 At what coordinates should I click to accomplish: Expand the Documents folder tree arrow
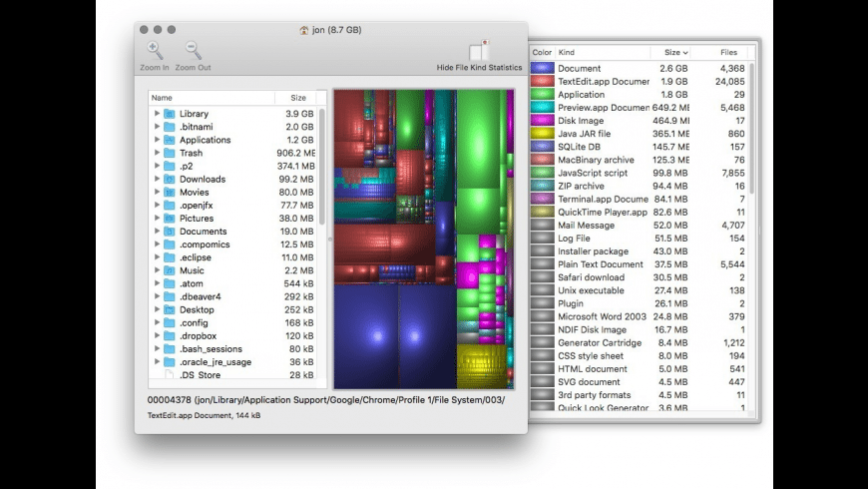click(x=157, y=232)
